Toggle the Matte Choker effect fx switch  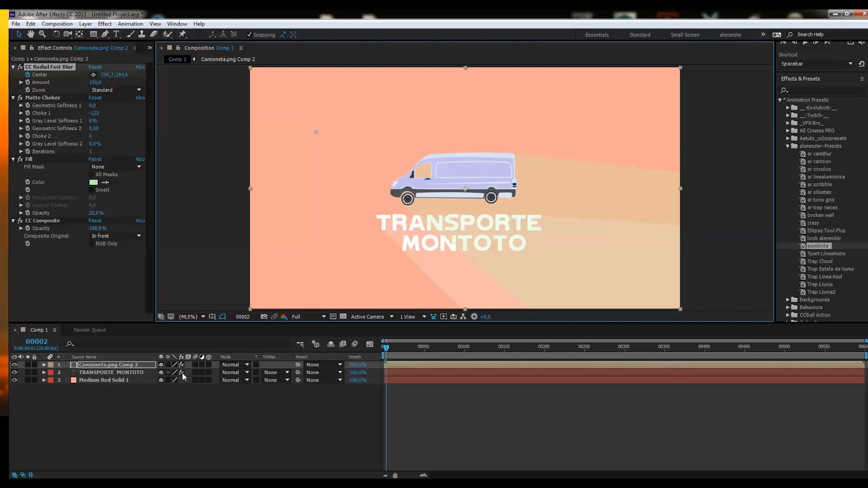pos(20,98)
